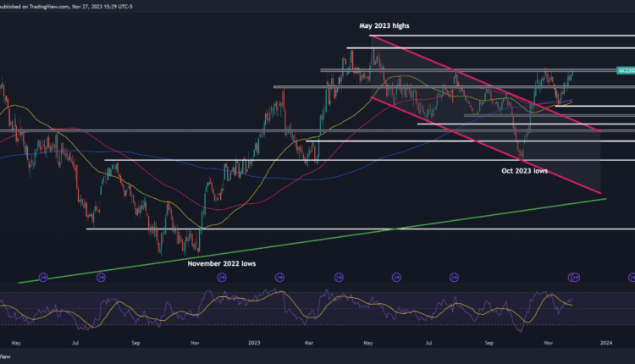The height and width of the screenshot is (364, 635).
Task: Open the event marker near June 2023
Action: click(397, 276)
